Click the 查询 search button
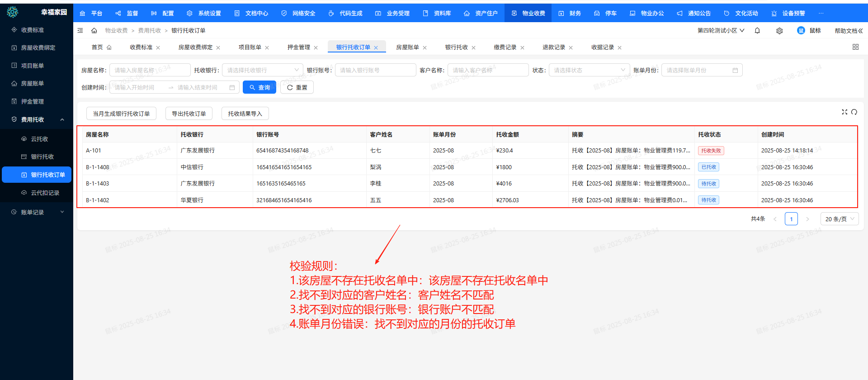 259,87
